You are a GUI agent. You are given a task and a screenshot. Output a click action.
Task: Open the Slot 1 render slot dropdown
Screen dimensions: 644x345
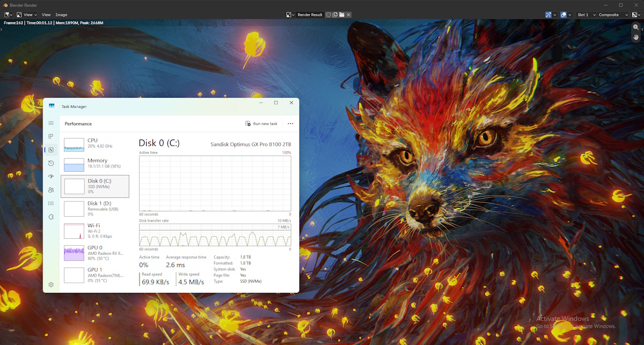tap(585, 14)
